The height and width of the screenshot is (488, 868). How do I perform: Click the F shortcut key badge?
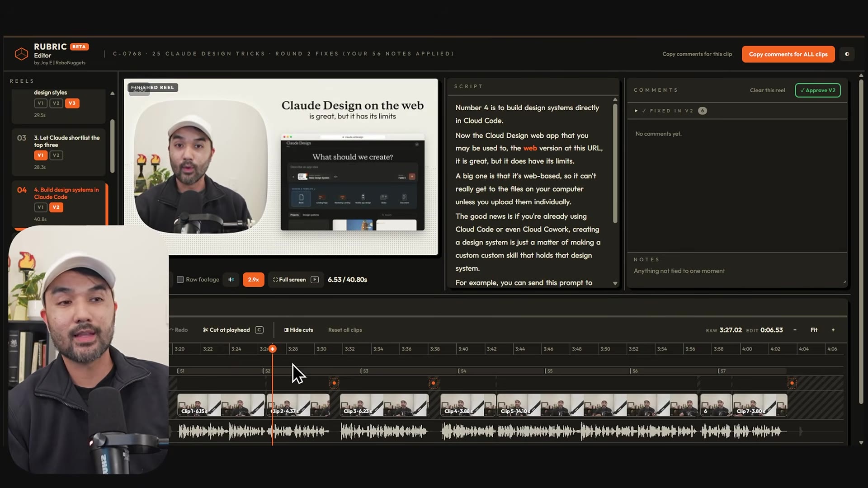coord(315,280)
